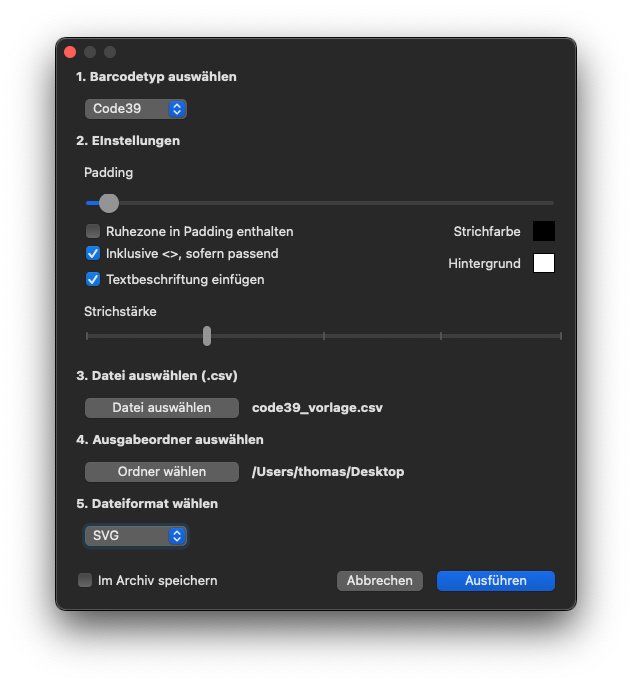This screenshot has height=684, width=632.
Task: Enable Im Archiv speichern checkbox
Action: coord(85,580)
